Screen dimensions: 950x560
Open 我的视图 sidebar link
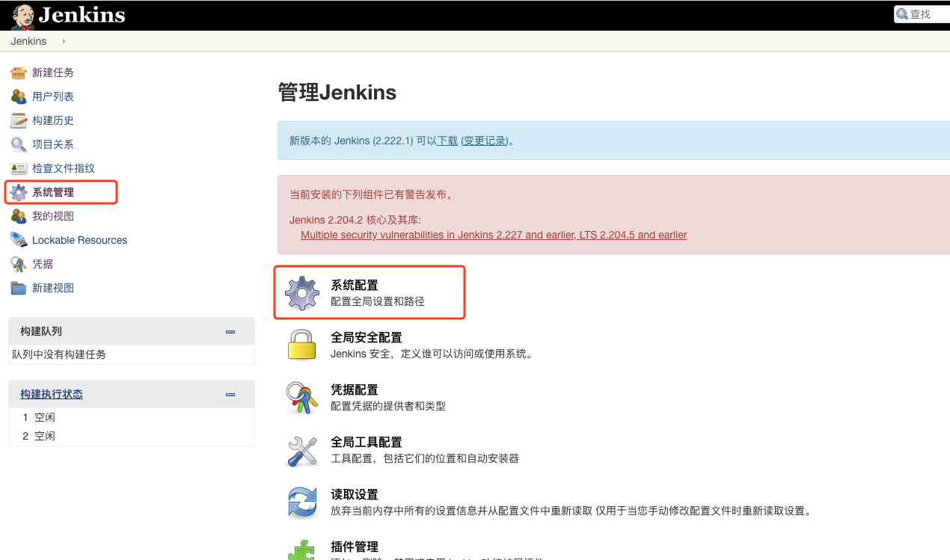(x=53, y=216)
